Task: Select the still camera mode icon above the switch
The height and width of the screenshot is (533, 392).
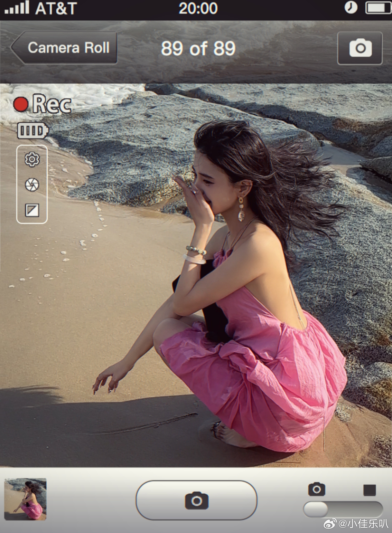Action: coord(317,489)
